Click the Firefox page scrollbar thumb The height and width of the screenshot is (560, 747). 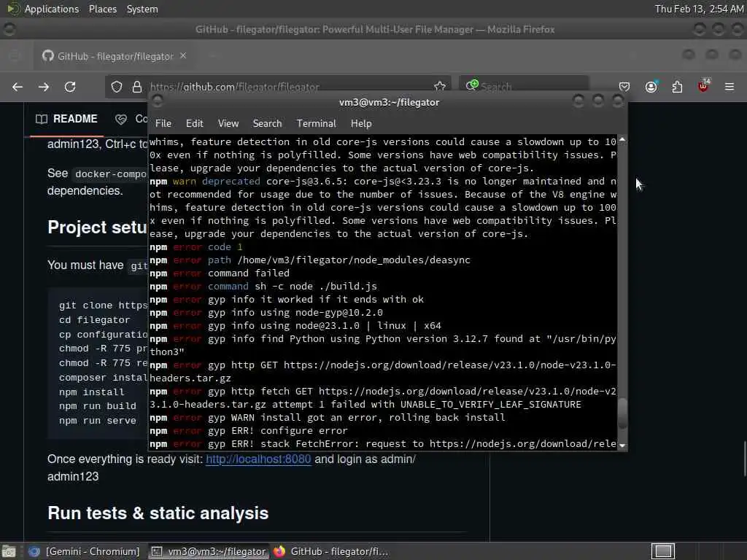coord(745,459)
